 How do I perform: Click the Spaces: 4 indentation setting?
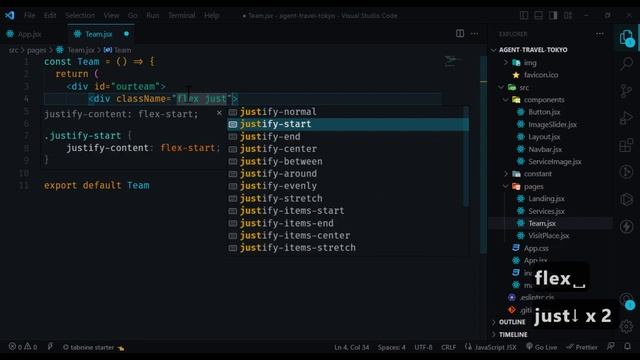point(391,347)
